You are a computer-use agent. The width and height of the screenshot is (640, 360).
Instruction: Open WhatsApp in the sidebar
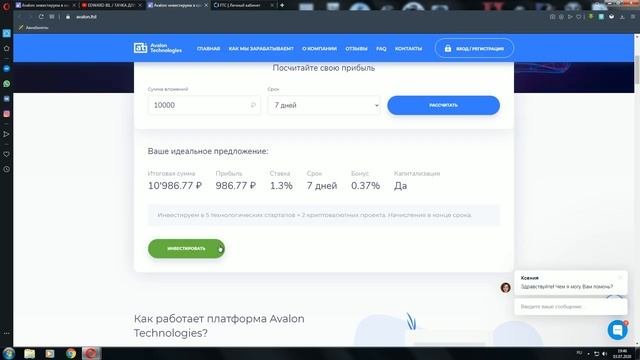(7, 84)
